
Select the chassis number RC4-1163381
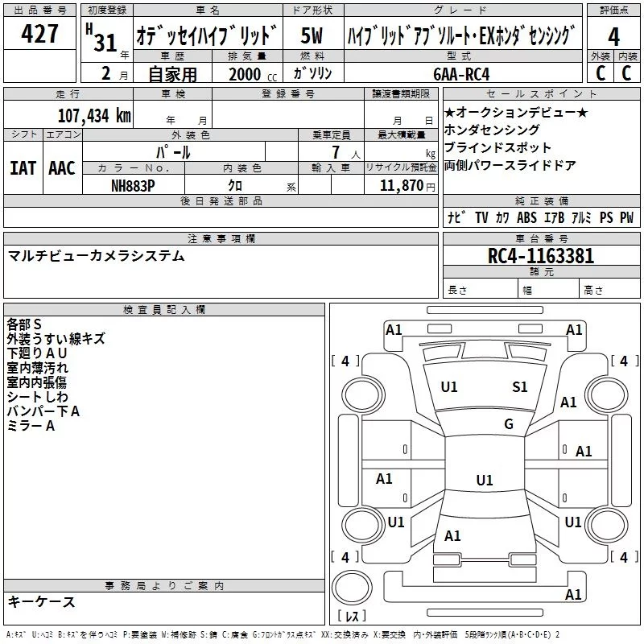tap(541, 256)
